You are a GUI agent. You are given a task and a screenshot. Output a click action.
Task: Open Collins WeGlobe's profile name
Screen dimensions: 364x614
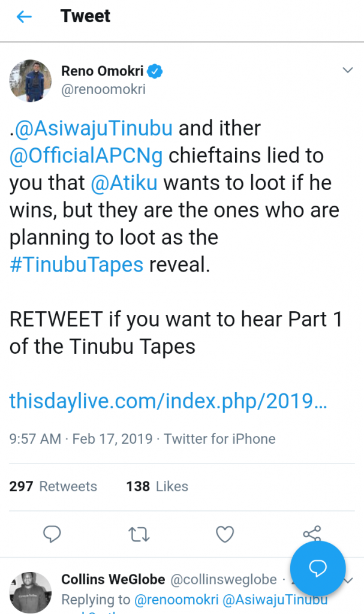[113, 579]
